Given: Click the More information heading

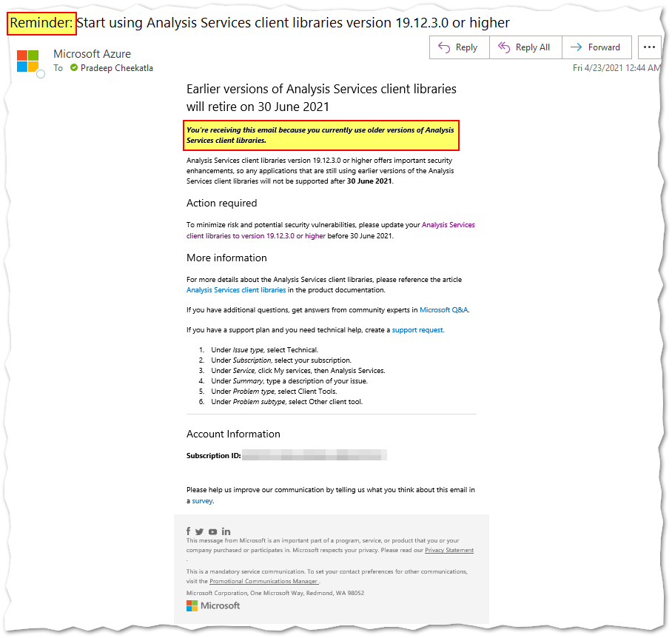Looking at the screenshot, I should (226, 258).
